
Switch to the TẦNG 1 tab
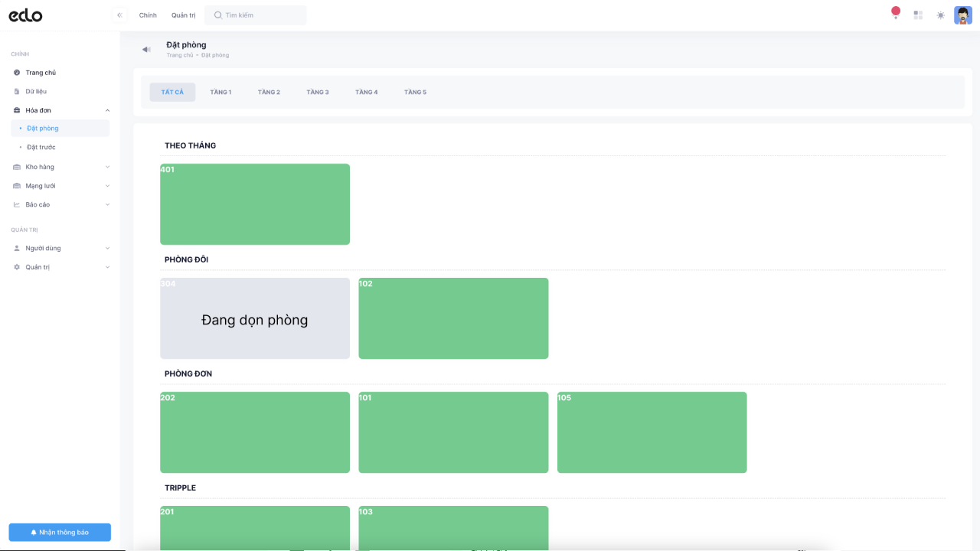click(220, 92)
